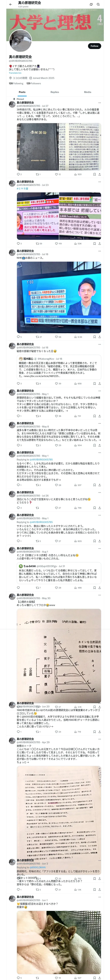
Task: Switch to the Media tab
Action: (x=87, y=92)
